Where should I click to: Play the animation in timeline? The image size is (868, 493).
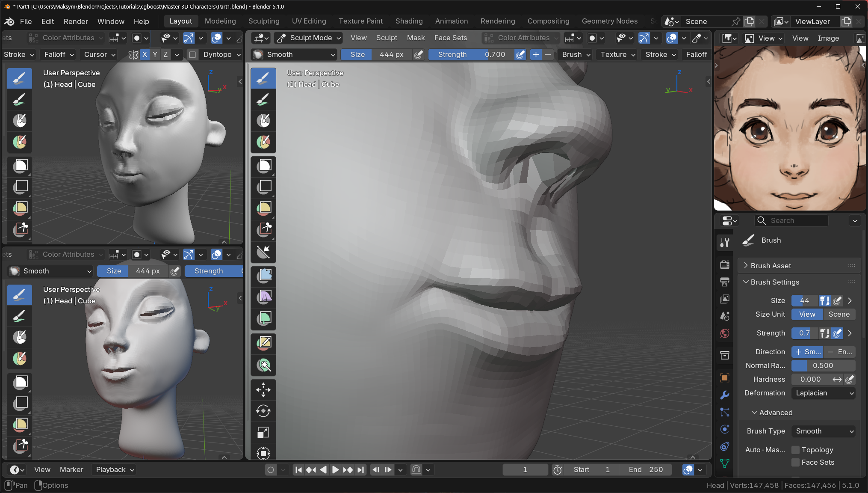[335, 469]
